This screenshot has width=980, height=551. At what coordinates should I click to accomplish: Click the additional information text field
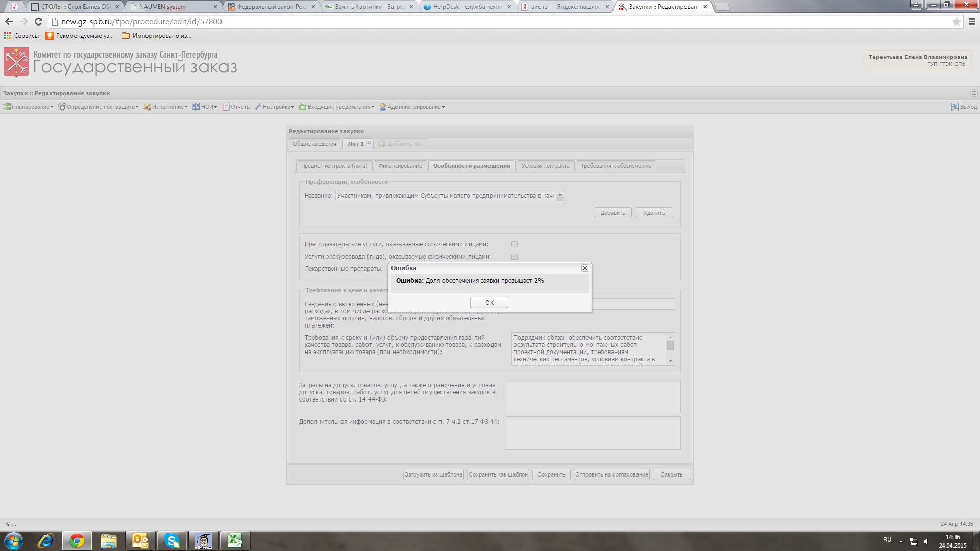click(x=593, y=433)
